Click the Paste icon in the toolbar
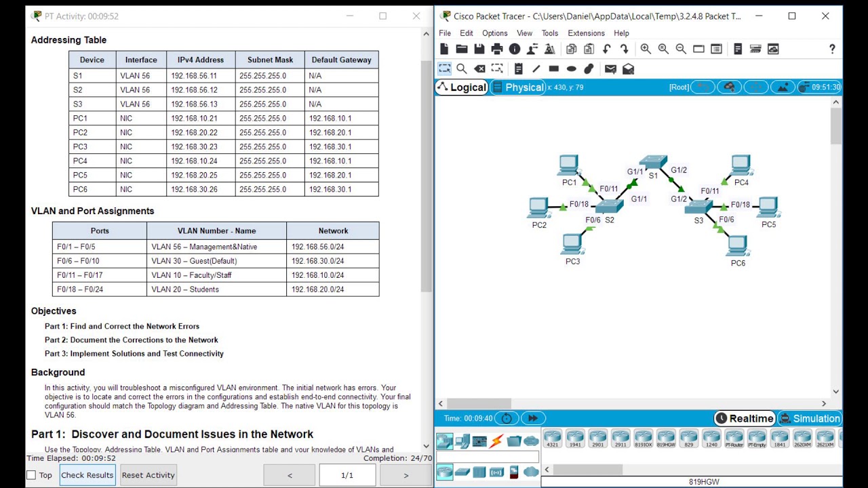Viewport: 868px width, 488px height. [589, 49]
